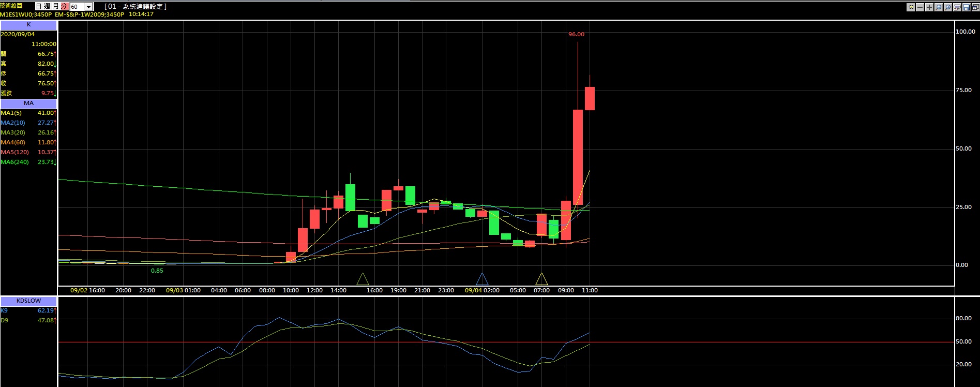This screenshot has width=980, height=387.
Task: Click the 漲跌 change value 9.75 row
Action: coord(28,93)
